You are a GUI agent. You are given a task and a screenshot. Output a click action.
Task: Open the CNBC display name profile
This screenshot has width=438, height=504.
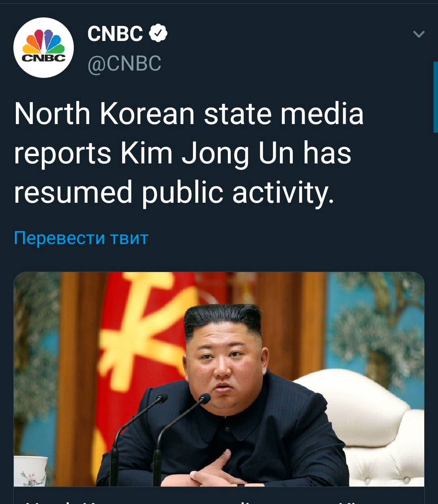115,34
